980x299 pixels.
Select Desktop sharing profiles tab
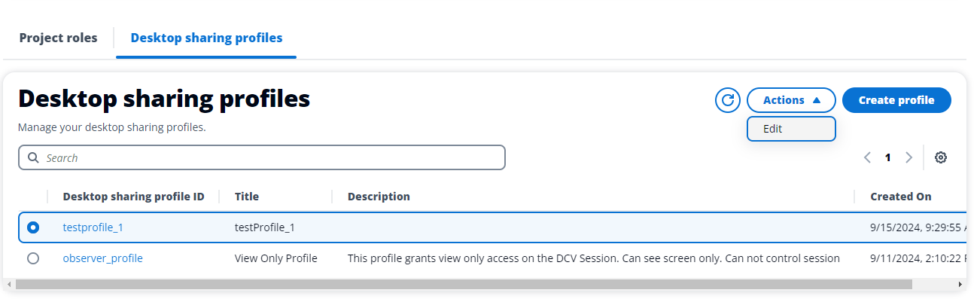click(x=206, y=38)
